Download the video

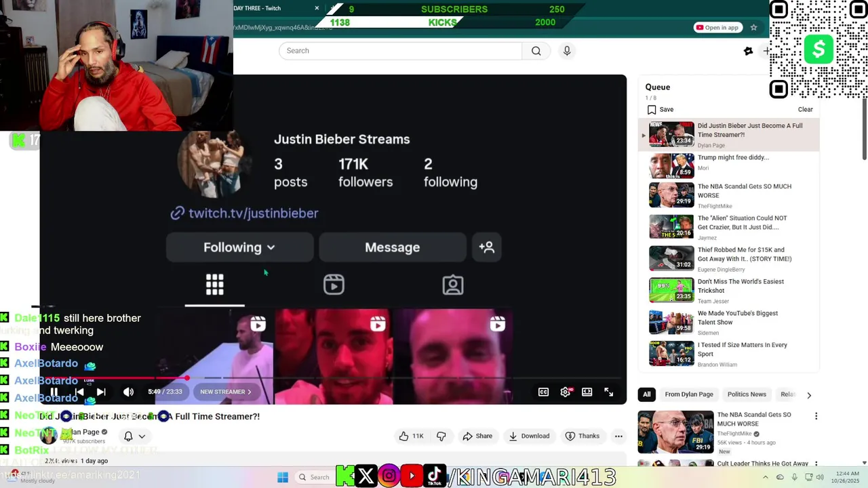pos(529,436)
